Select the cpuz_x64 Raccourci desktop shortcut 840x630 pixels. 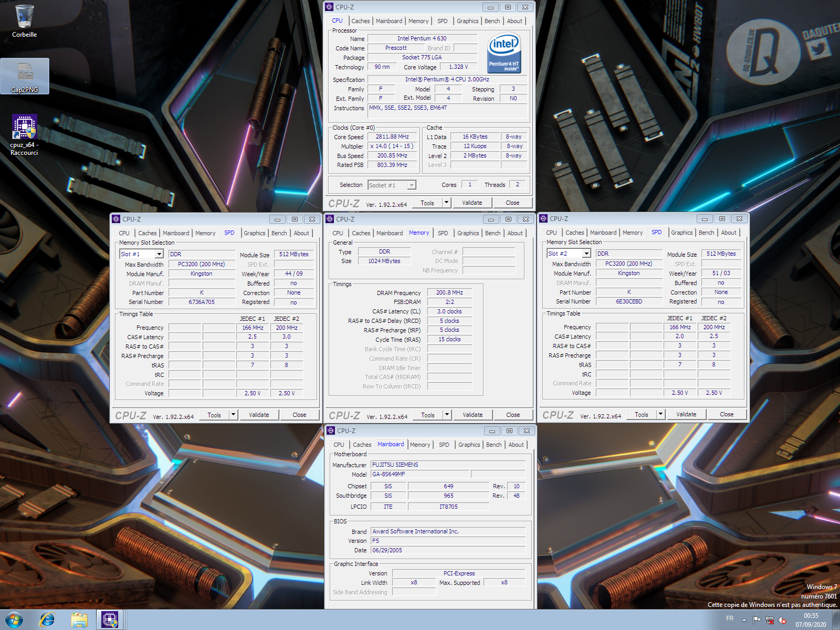[x=24, y=135]
